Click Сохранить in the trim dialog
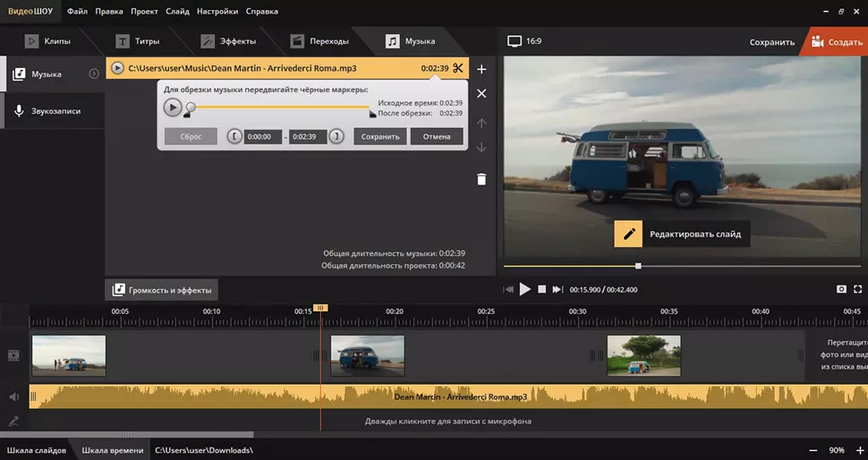868x460 pixels. (381, 136)
